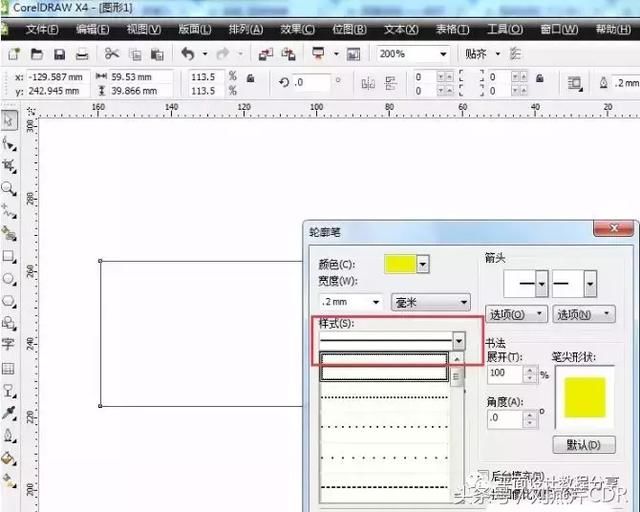Select the Freehand curve tool
640x512 pixels.
tap(9, 211)
